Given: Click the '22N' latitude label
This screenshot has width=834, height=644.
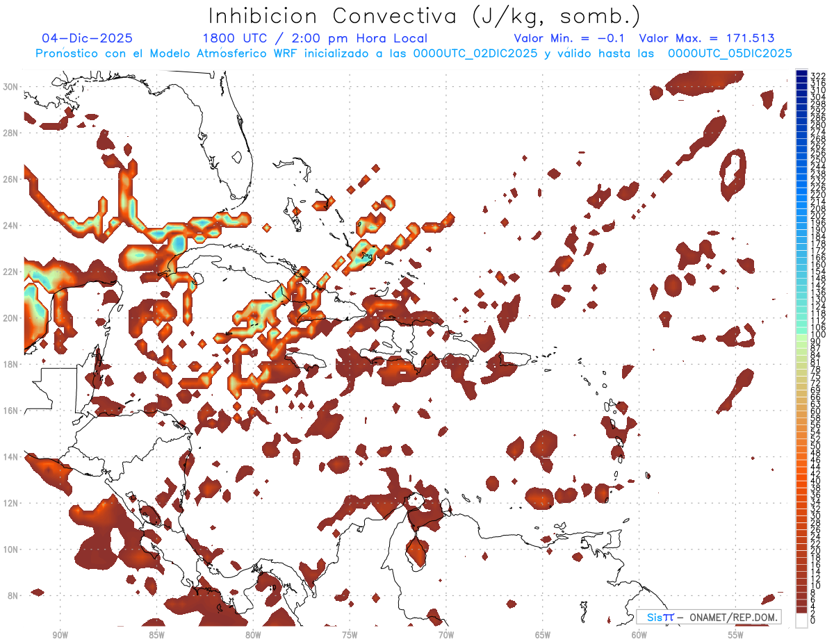Looking at the screenshot, I should pyautogui.click(x=11, y=272).
